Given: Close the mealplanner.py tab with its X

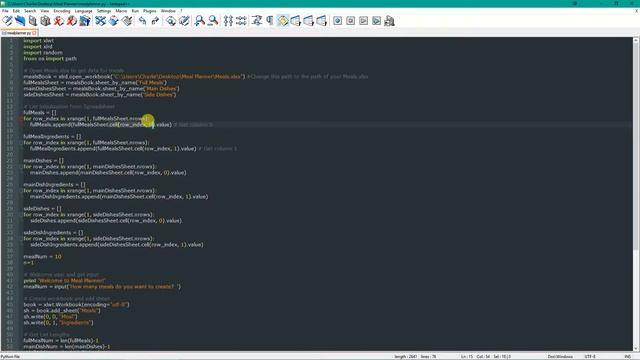Looking at the screenshot, I should (x=35, y=33).
